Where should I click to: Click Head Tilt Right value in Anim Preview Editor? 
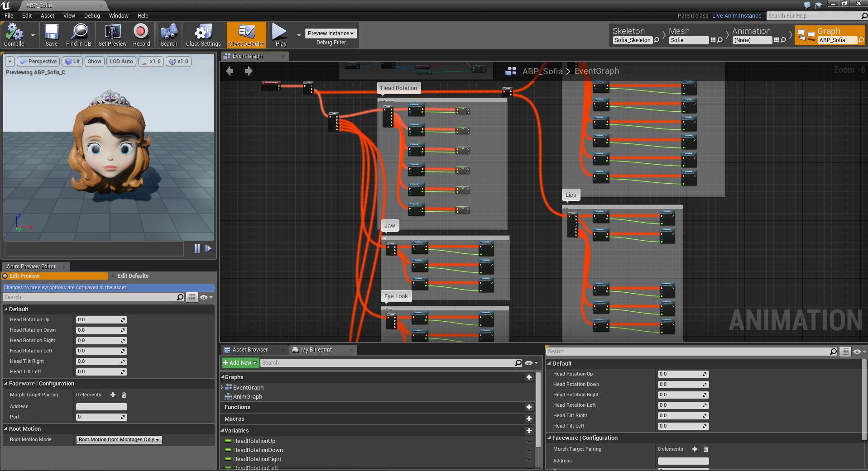[x=101, y=362]
